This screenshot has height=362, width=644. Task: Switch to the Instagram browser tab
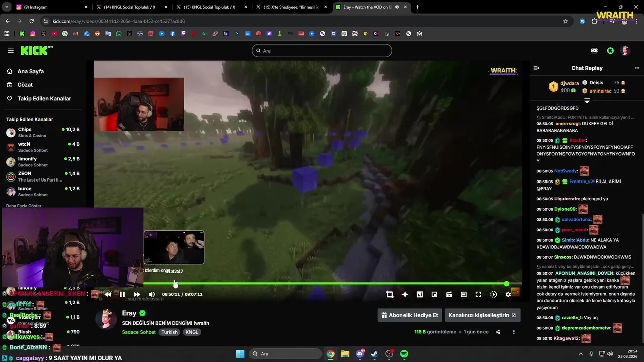click(50, 7)
